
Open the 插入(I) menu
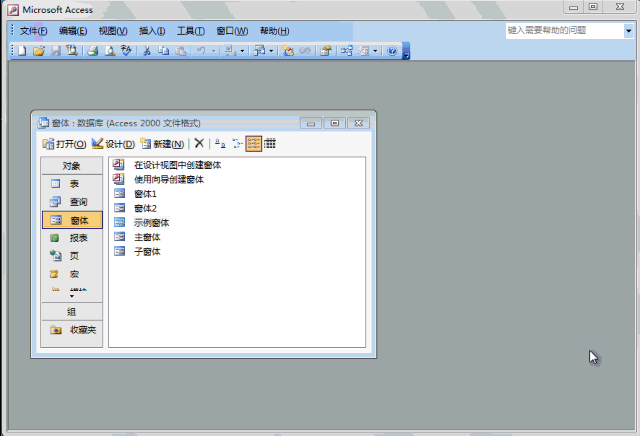tap(152, 31)
